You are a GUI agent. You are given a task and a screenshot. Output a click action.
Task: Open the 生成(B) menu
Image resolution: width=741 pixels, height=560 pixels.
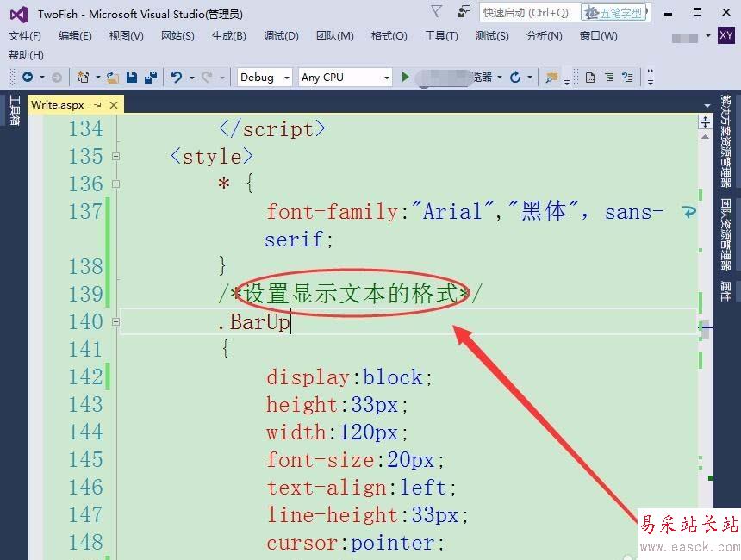228,36
